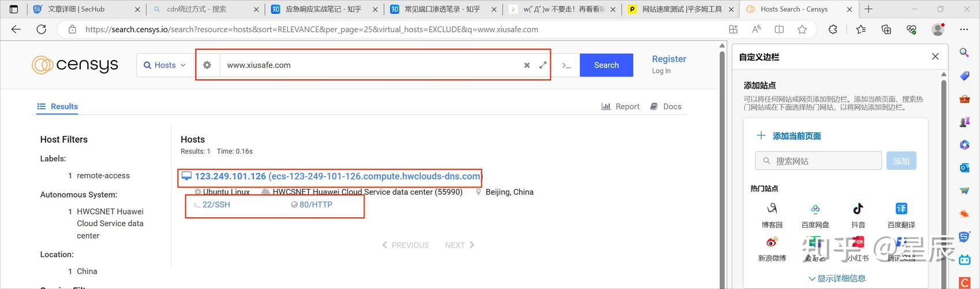The image size is (980, 289).
Task: Add 百度网盘 to the sidebar
Action: [815, 214]
